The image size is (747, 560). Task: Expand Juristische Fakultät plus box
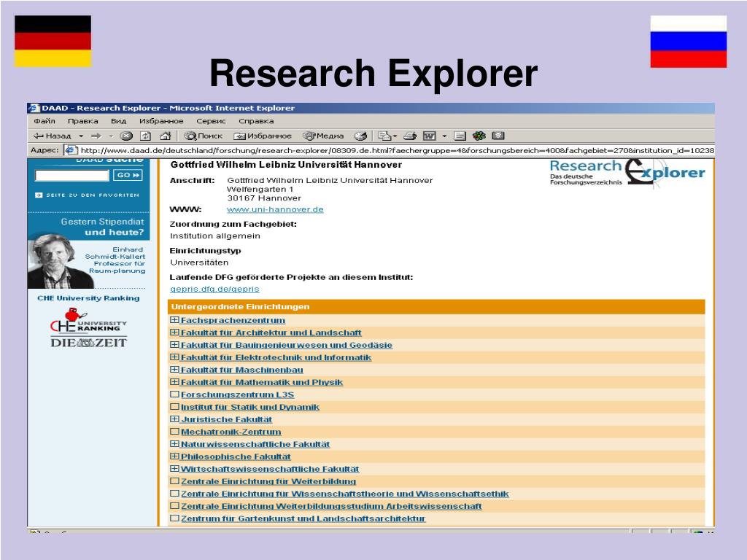pos(174,419)
